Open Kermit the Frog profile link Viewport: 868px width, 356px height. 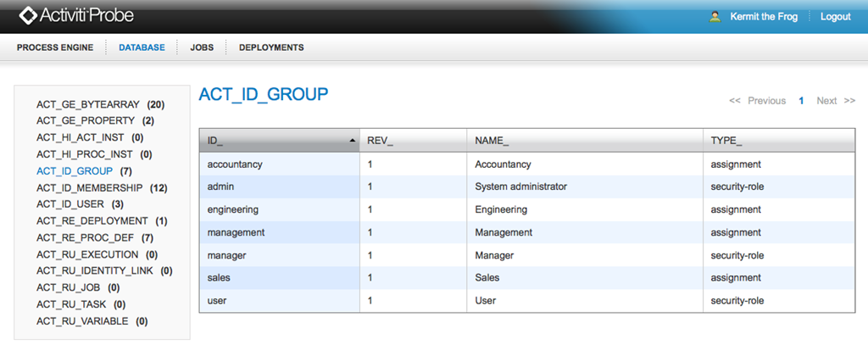764,17
